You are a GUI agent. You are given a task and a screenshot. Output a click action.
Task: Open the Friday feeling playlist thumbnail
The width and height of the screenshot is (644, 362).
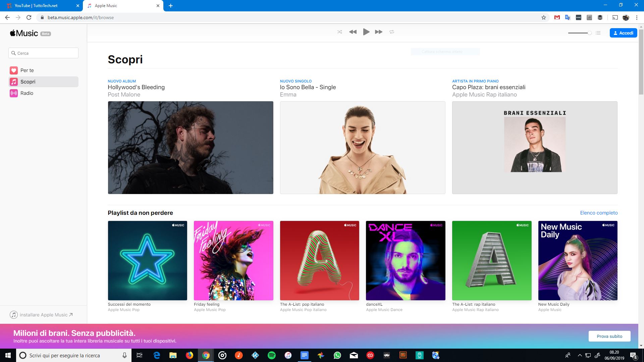[233, 260]
